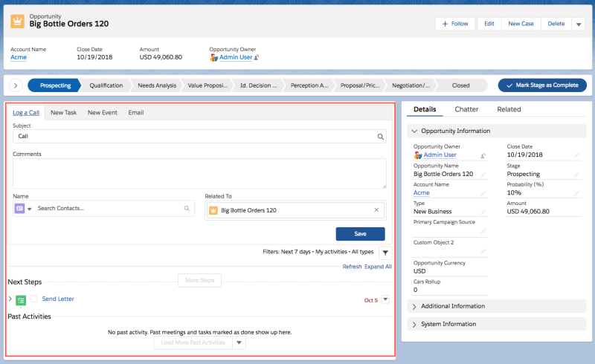The image size is (595, 364).
Task: Click change owner icon in Details Opportunity Owner
Action: 483,155
